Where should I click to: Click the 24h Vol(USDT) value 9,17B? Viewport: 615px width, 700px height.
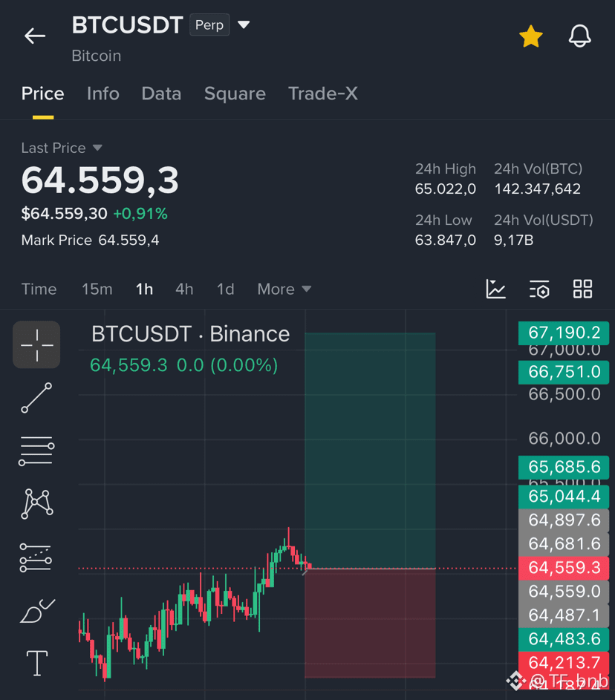point(514,241)
